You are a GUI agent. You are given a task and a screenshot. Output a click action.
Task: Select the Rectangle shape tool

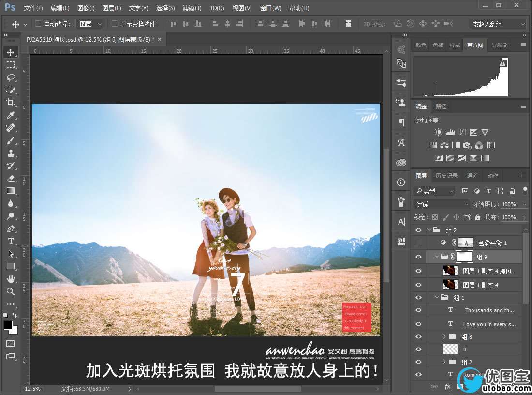point(11,266)
